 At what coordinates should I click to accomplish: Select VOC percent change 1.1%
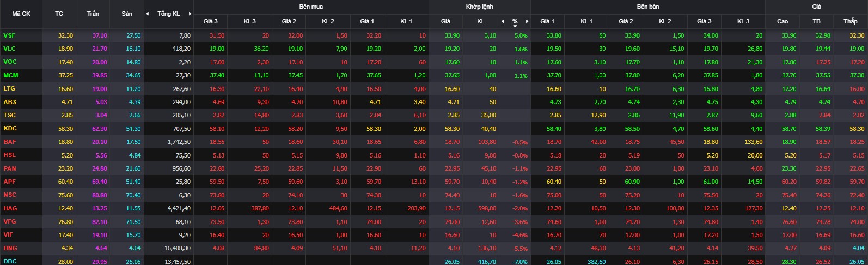point(521,62)
